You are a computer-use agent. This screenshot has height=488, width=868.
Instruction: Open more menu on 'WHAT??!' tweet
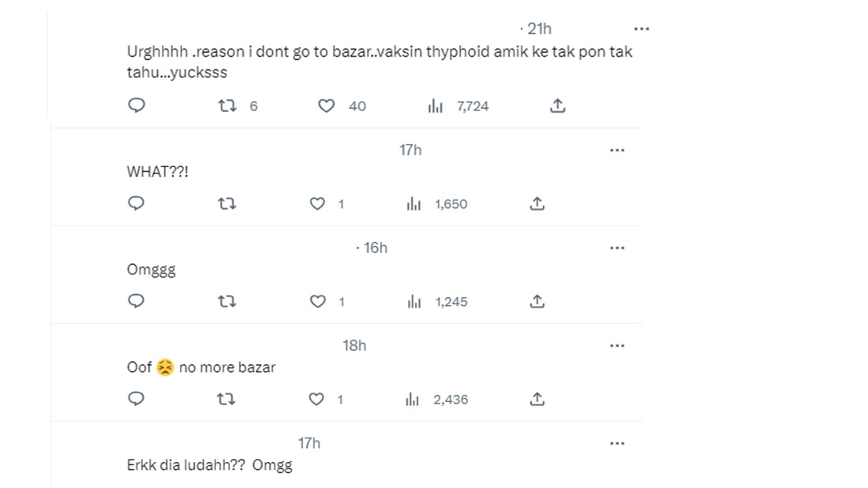pos(617,150)
